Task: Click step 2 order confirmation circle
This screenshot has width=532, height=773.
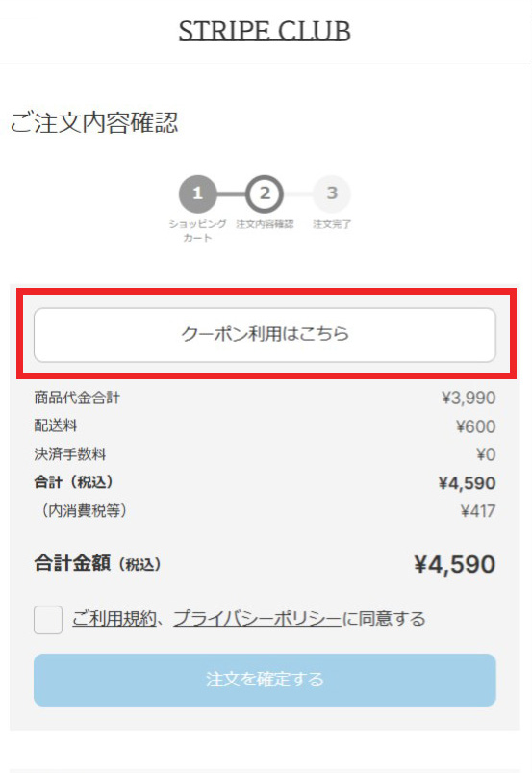Action: pos(265,193)
